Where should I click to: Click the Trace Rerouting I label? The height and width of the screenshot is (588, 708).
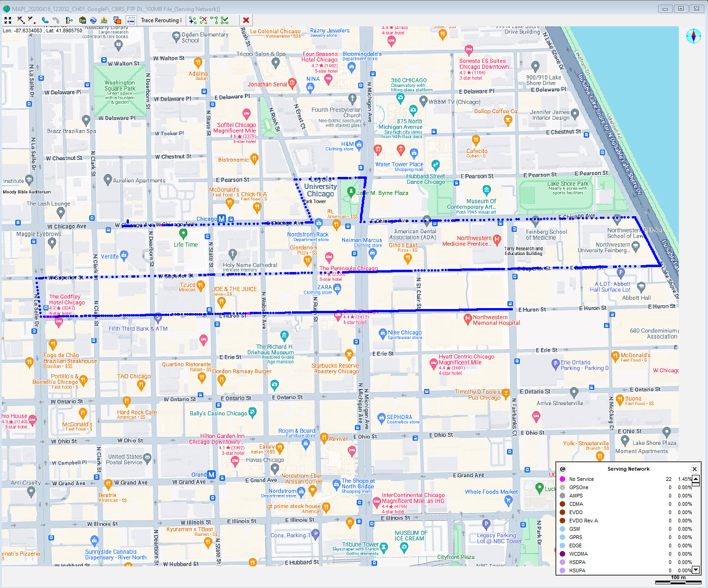point(161,20)
